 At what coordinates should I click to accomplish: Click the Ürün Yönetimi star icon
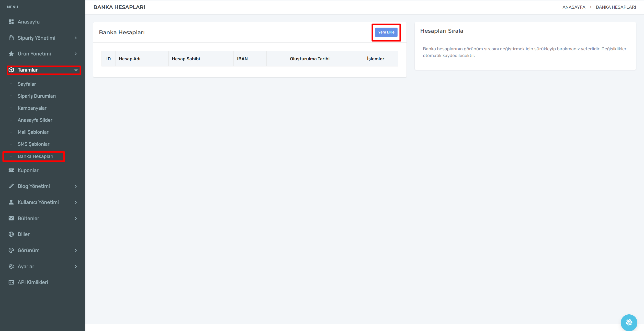tap(11, 54)
